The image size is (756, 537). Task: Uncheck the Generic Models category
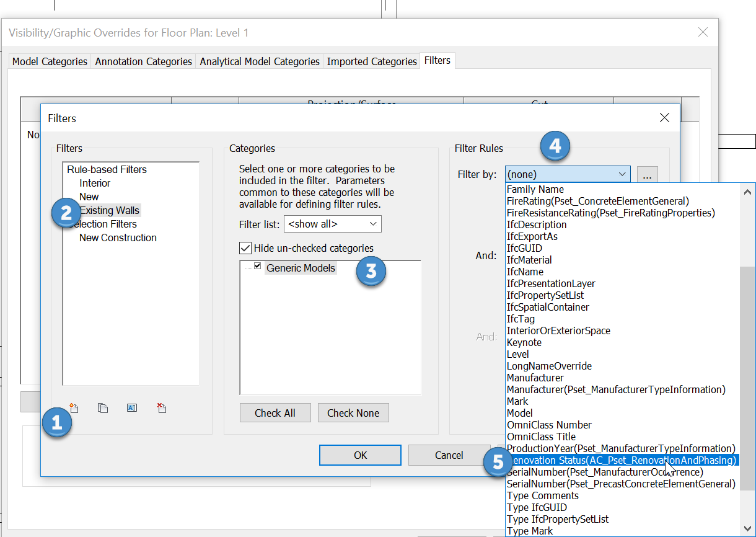point(257,266)
